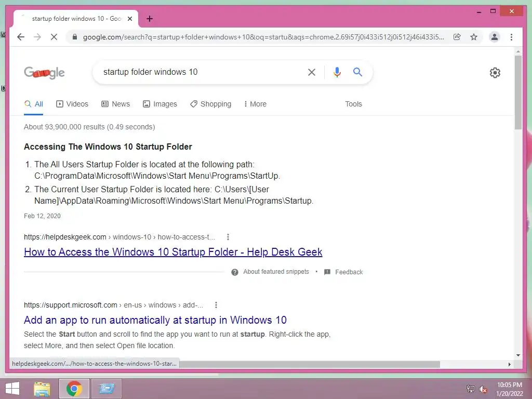Open the network tray icon
This screenshot has height=399, width=532.
471,389
